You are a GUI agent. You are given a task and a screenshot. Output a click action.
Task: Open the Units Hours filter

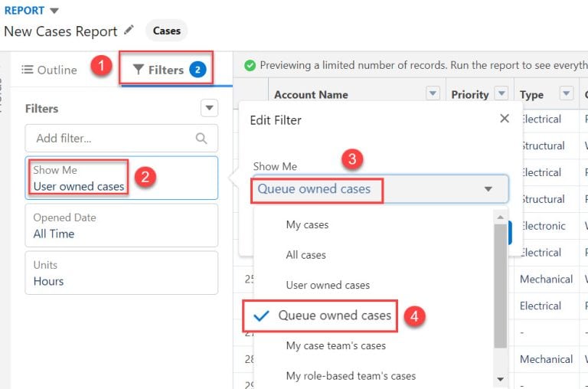(x=122, y=273)
